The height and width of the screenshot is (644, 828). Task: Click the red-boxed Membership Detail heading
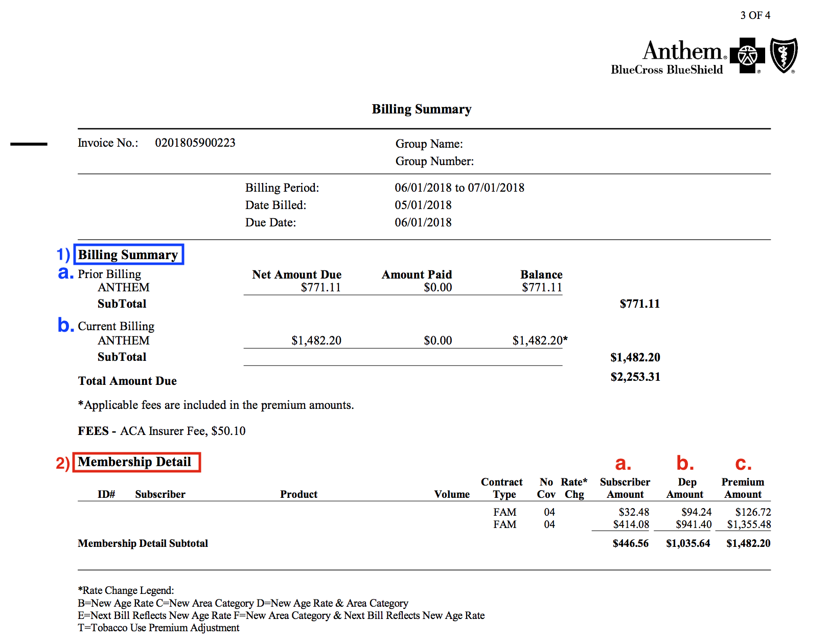pyautogui.click(x=135, y=462)
